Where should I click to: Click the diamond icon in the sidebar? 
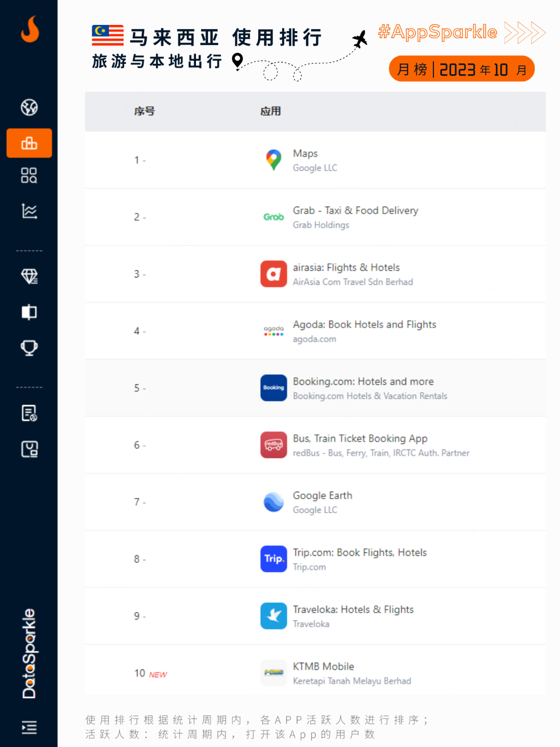[29, 276]
